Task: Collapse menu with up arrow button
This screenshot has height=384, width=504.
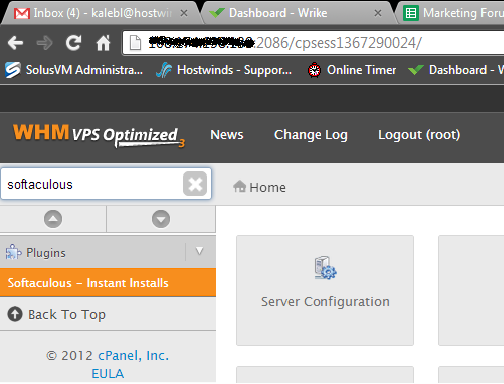Action: coord(53,219)
